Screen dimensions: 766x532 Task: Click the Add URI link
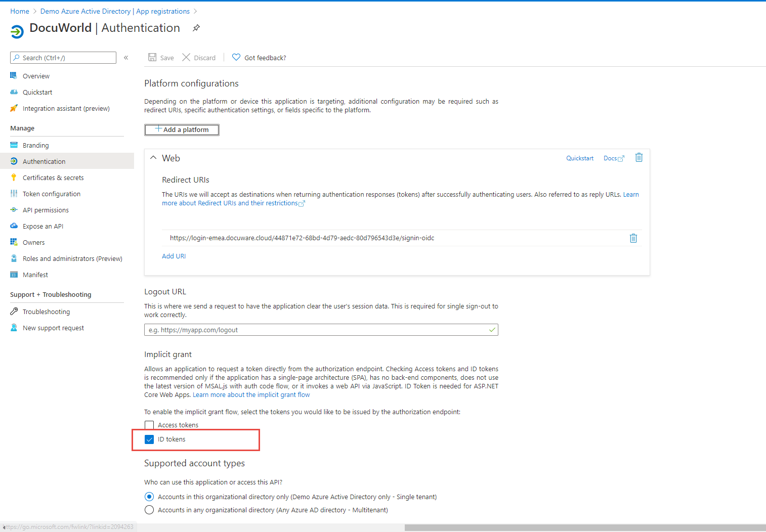tap(174, 256)
